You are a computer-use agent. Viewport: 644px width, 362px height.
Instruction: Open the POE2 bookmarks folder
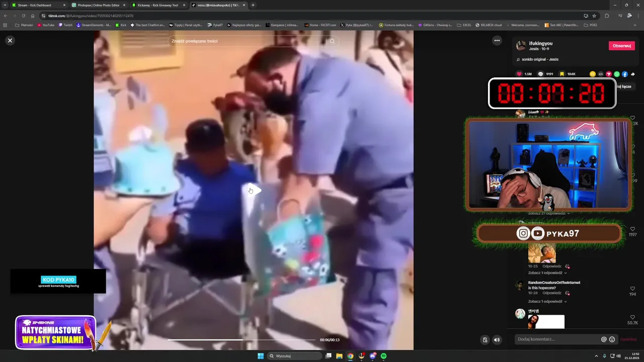[x=591, y=25]
